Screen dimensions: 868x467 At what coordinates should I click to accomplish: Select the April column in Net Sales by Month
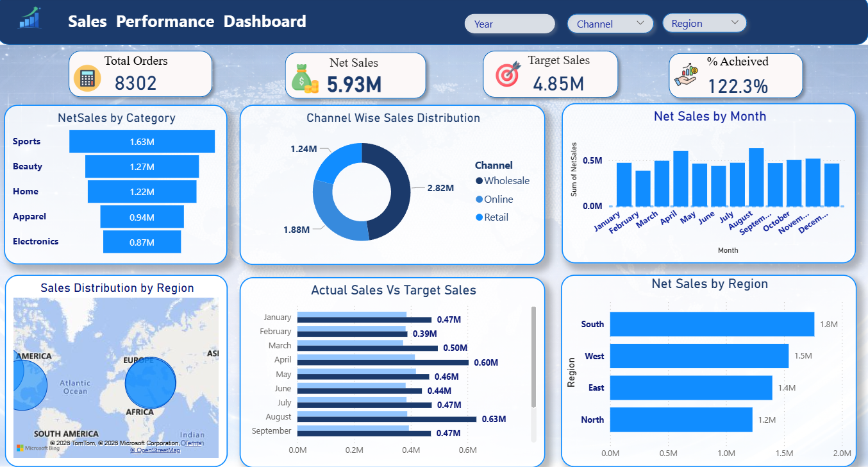pos(681,178)
